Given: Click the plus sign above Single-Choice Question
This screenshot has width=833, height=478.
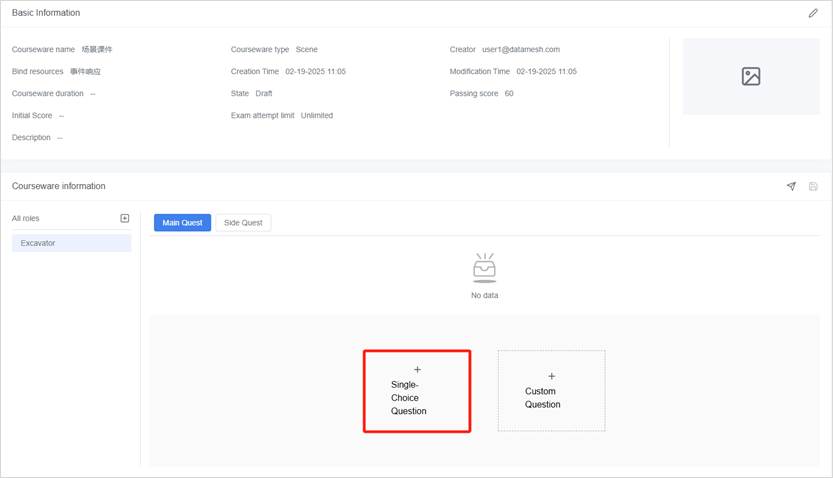Looking at the screenshot, I should tap(417, 370).
